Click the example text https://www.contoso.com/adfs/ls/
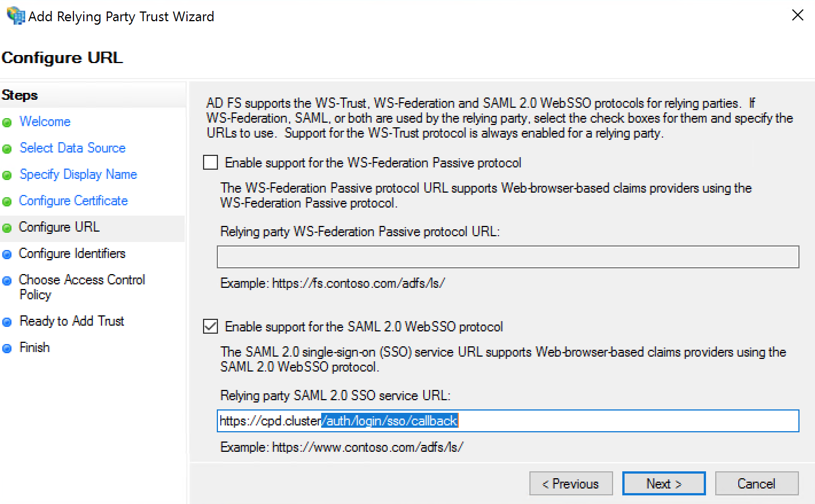 click(367, 447)
